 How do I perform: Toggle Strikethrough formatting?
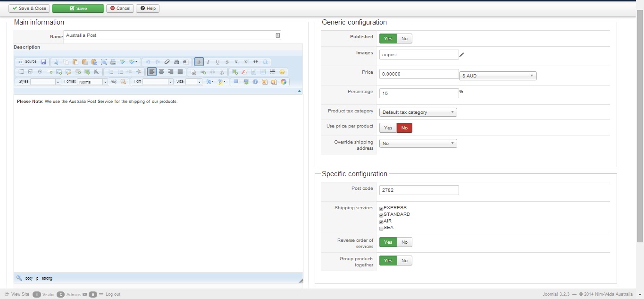pyautogui.click(x=227, y=62)
